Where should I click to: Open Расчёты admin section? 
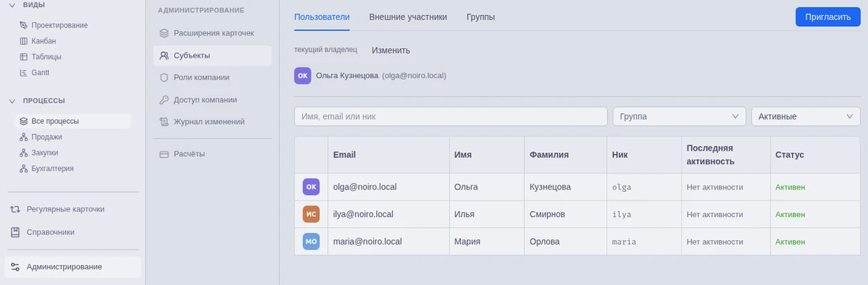click(x=213, y=154)
